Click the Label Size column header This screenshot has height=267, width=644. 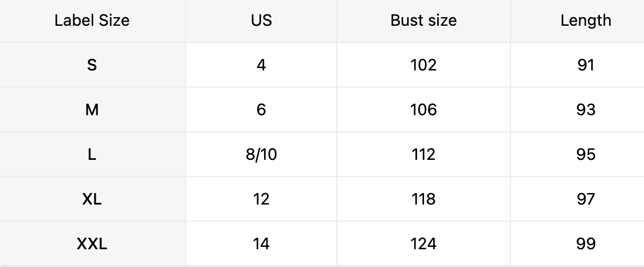click(92, 21)
